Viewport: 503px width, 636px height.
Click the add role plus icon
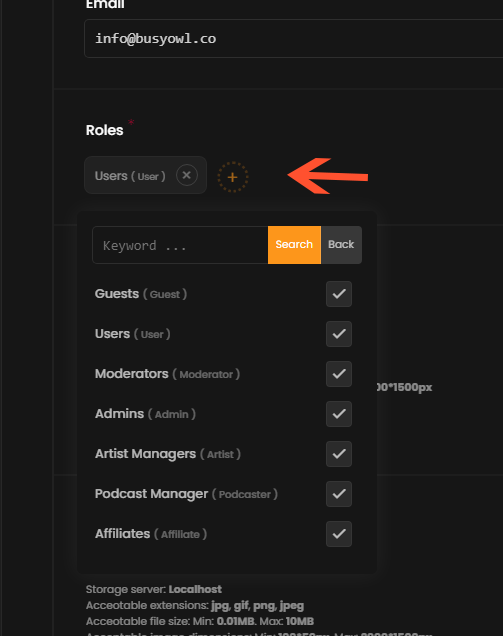tap(232, 177)
